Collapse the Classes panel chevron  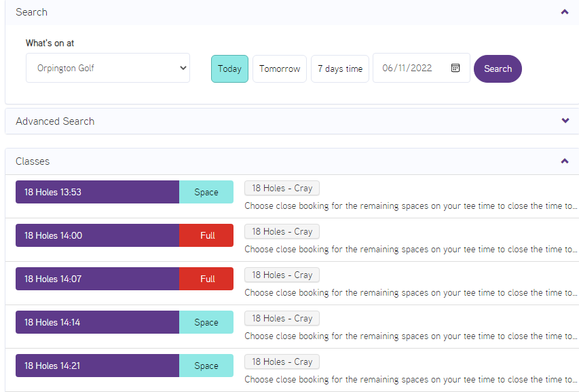tap(565, 161)
